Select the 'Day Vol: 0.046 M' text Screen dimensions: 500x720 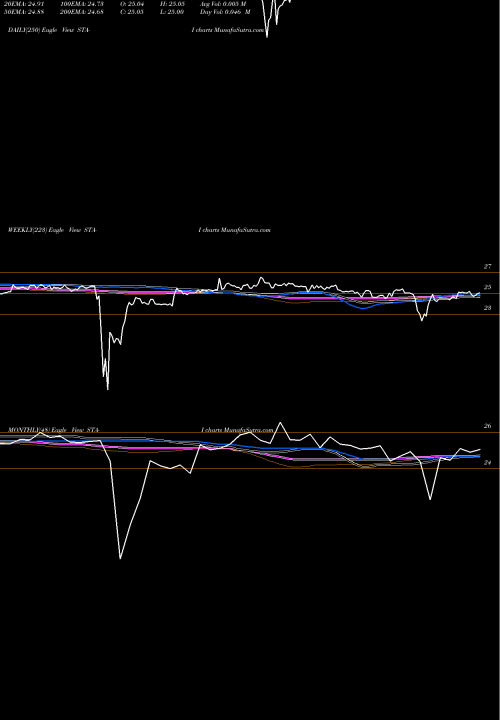tap(225, 12)
